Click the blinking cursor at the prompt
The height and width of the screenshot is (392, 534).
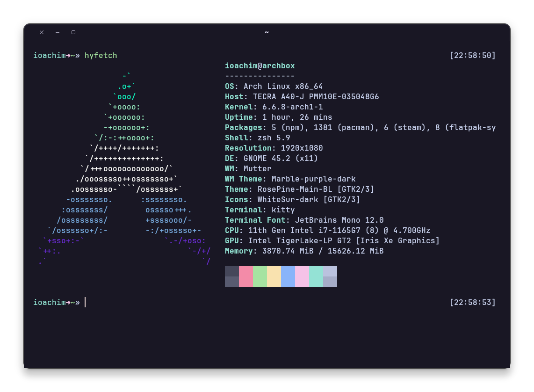(85, 302)
